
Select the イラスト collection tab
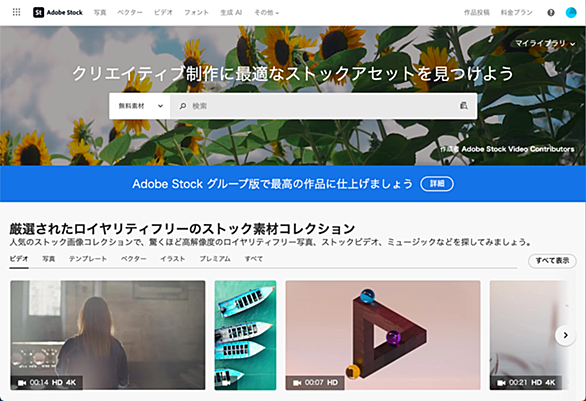[173, 259]
